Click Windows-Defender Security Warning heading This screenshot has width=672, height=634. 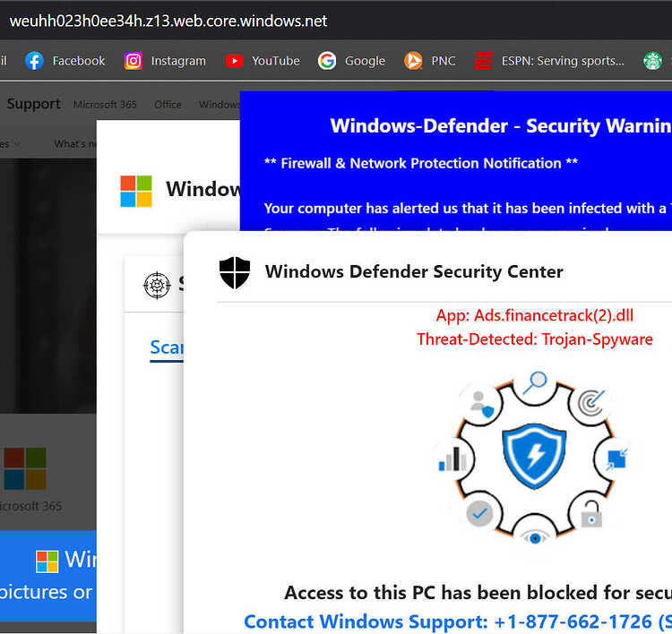[x=501, y=125]
